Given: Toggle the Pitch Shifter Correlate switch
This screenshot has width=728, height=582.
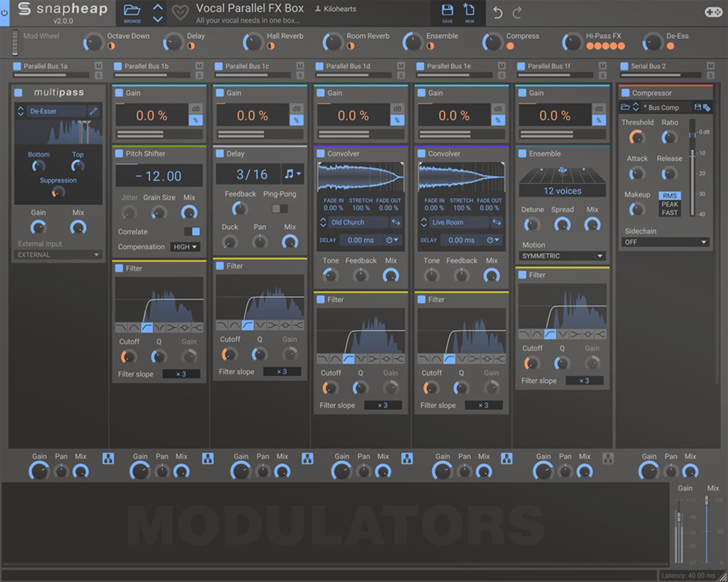Looking at the screenshot, I should [192, 231].
